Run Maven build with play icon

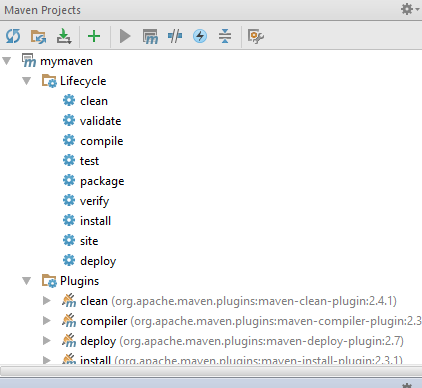[125, 36]
